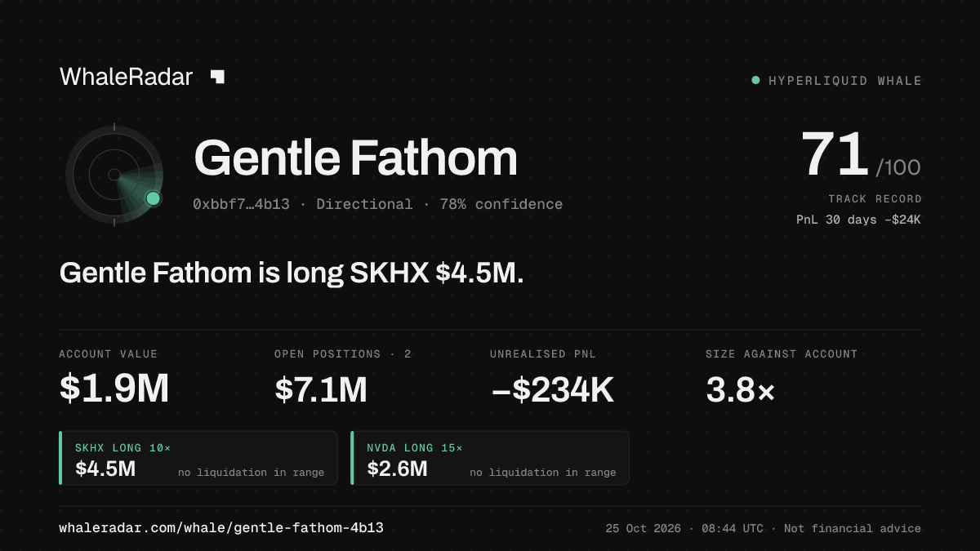This screenshot has width=980, height=551.
Task: Click the Not financial advice disclaimer
Action: (853, 529)
